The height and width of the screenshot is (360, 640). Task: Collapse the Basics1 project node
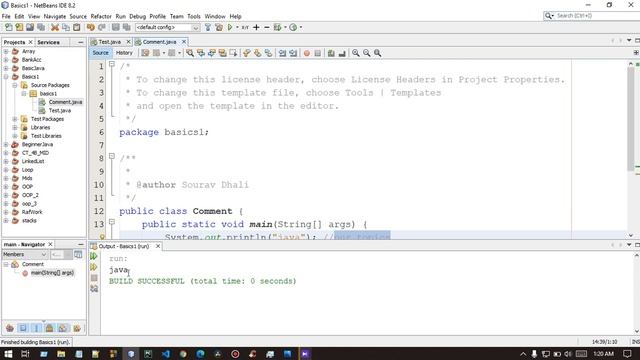point(6,77)
